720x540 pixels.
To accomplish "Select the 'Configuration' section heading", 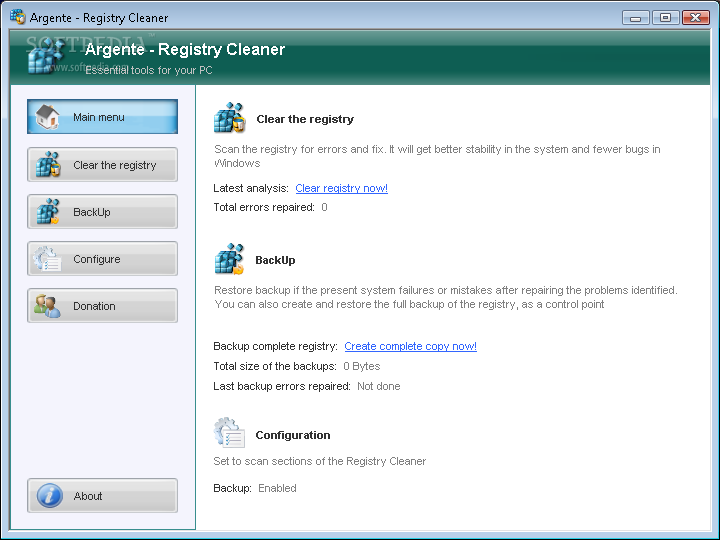I will coord(293,435).
